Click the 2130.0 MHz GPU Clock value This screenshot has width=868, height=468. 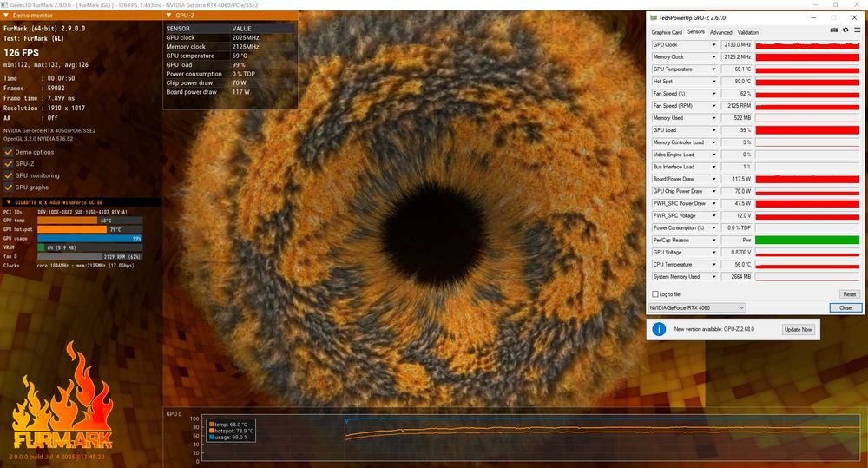(737, 45)
